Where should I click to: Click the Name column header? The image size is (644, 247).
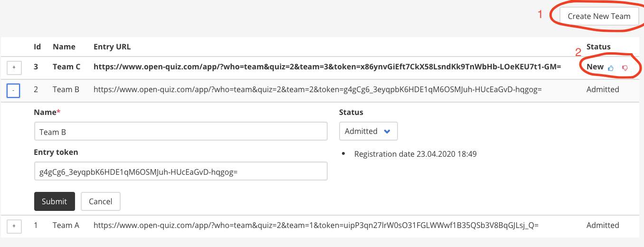(64, 47)
